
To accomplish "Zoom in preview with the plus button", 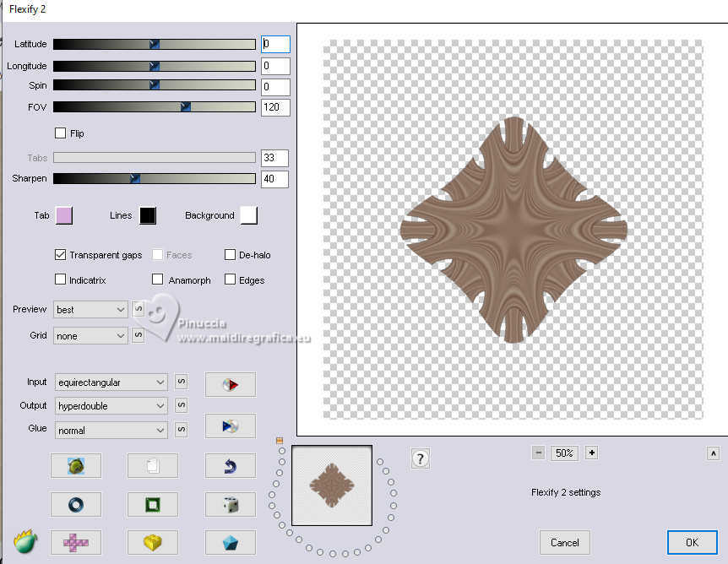I will click(592, 453).
